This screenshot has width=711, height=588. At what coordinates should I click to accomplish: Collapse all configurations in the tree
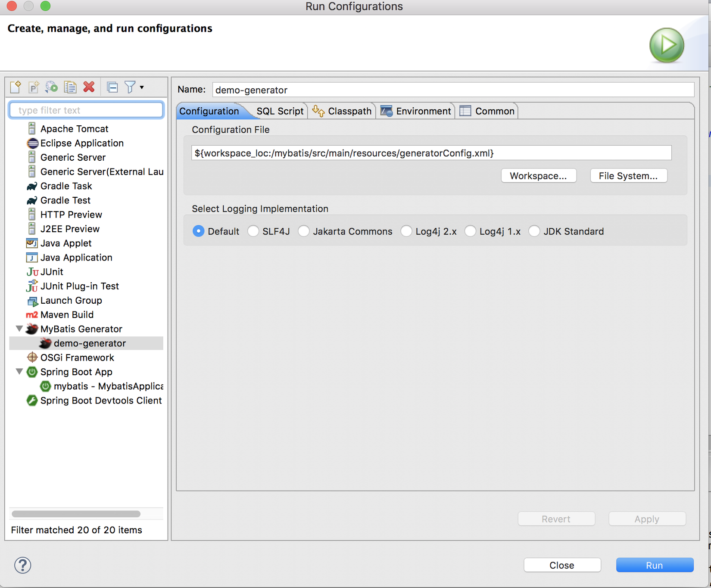point(112,87)
